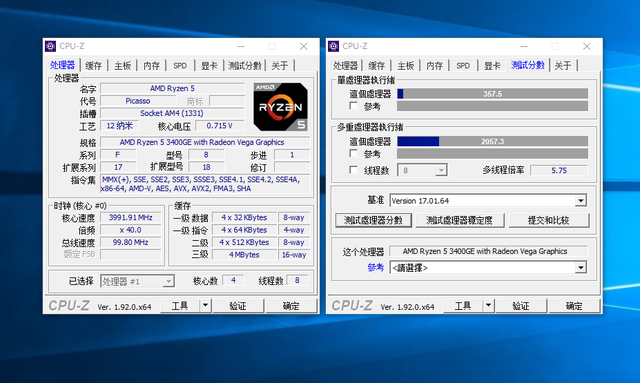Click the 这个处理器 field in benchmark window
Image resolution: width=640 pixels, height=383 pixels.
coord(489,251)
